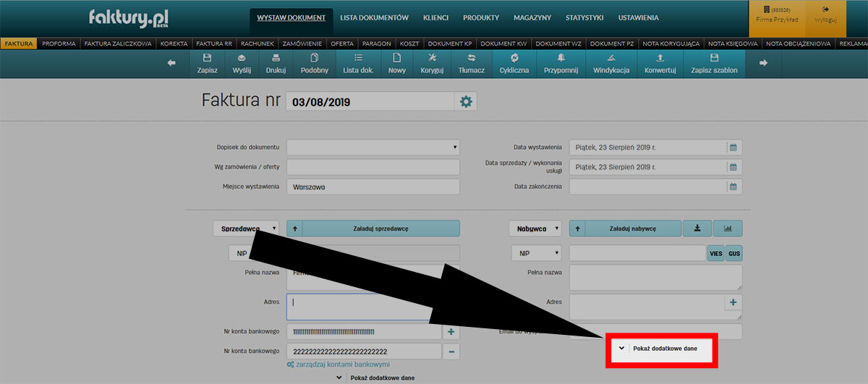
Task: Open the Dopisek do dokumentu dropdown
Action: click(x=373, y=148)
